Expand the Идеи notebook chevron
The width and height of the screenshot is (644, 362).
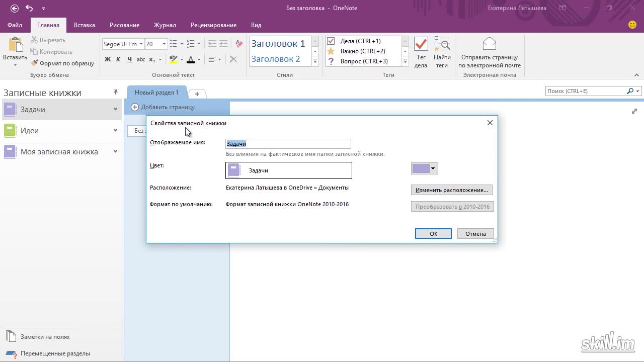[x=115, y=131]
